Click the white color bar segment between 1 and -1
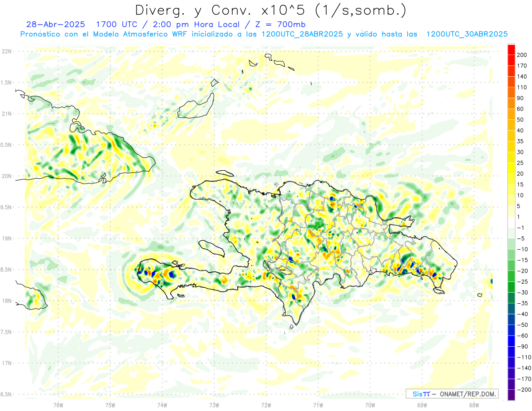 coord(511,222)
